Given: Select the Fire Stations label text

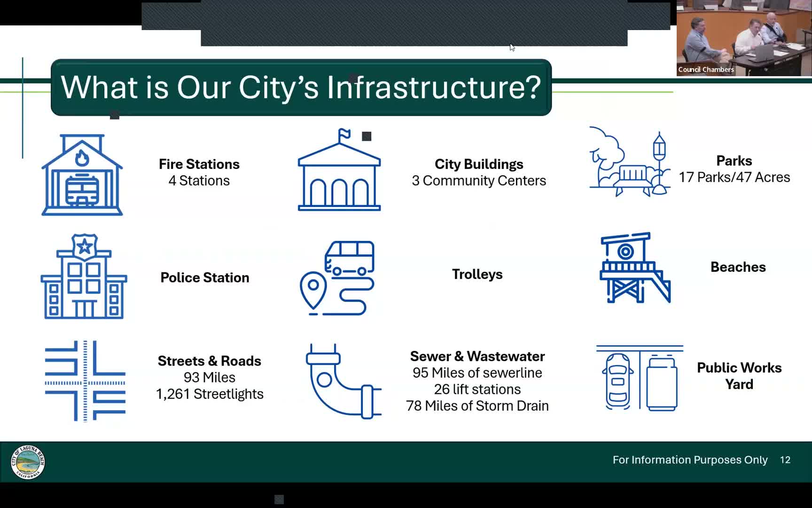Looking at the screenshot, I should pos(199,164).
